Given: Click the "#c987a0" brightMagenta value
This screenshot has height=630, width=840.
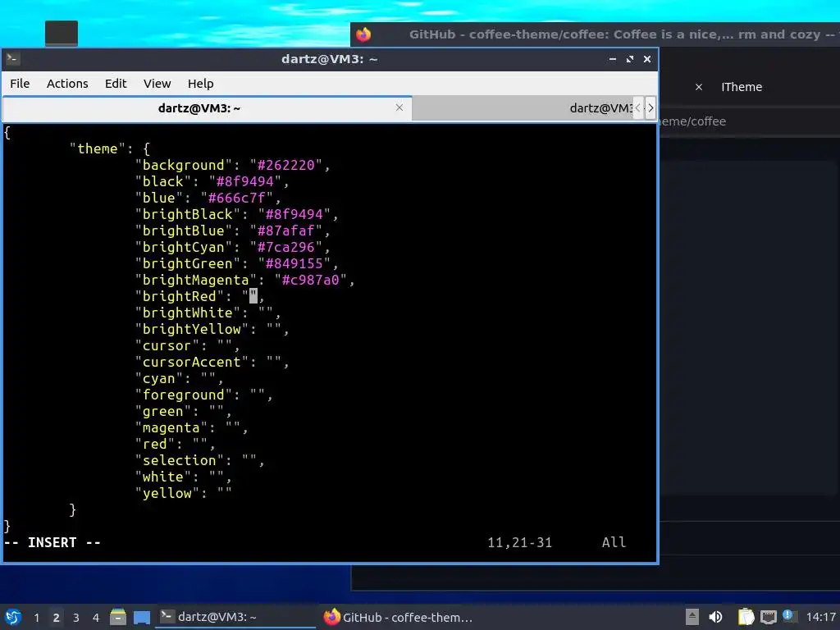Looking at the screenshot, I should point(311,281).
